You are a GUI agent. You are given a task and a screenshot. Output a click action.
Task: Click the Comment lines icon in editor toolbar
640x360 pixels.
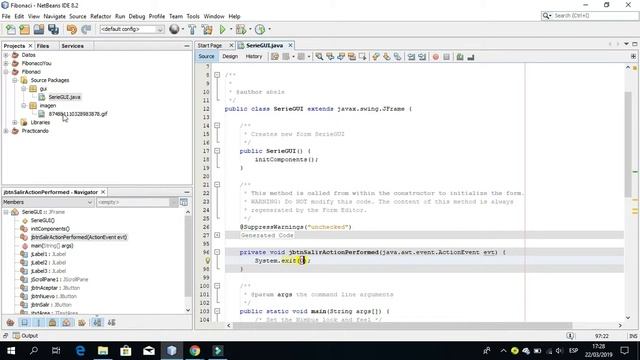[460, 57]
